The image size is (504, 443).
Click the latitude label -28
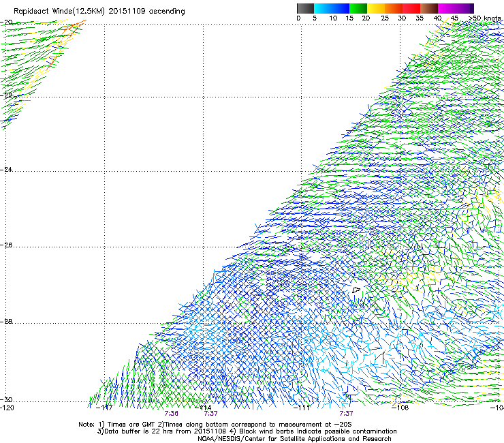click(6, 322)
